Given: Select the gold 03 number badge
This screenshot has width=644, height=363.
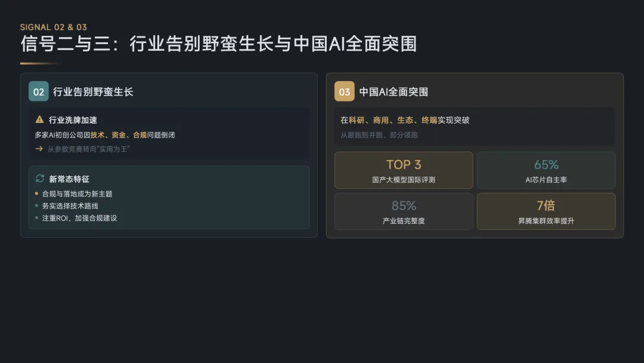Looking at the screenshot, I should 345,91.
